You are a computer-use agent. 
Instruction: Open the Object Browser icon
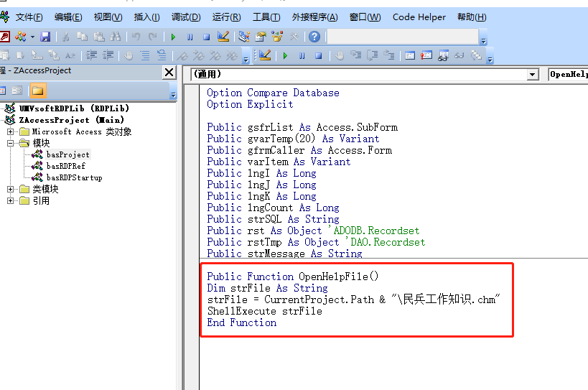(x=277, y=37)
